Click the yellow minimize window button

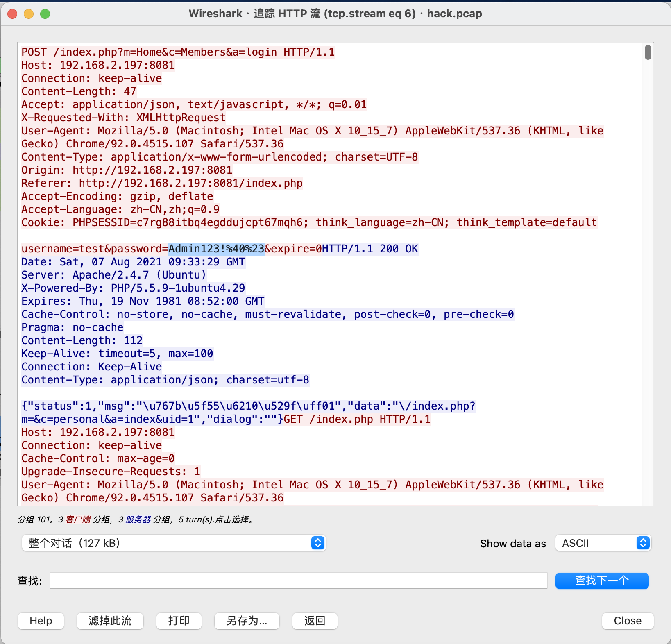(29, 14)
